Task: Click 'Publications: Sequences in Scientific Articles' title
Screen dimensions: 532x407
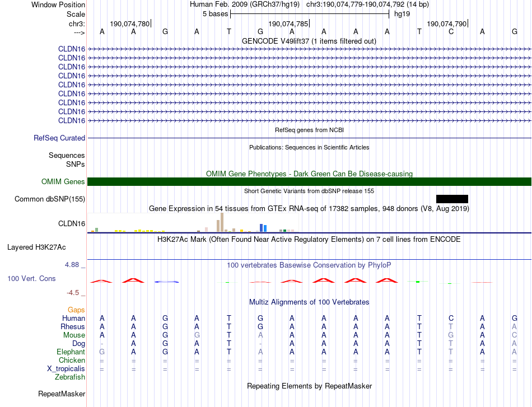Action: 309,147
